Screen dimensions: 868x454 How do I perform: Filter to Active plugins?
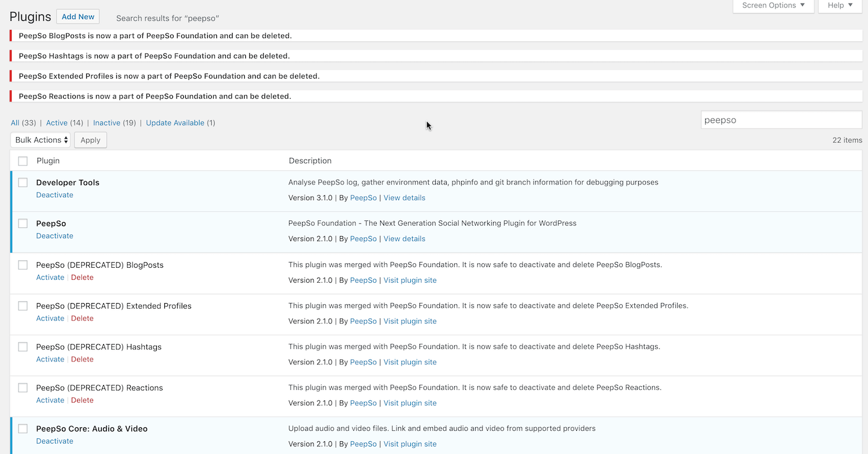tap(57, 123)
